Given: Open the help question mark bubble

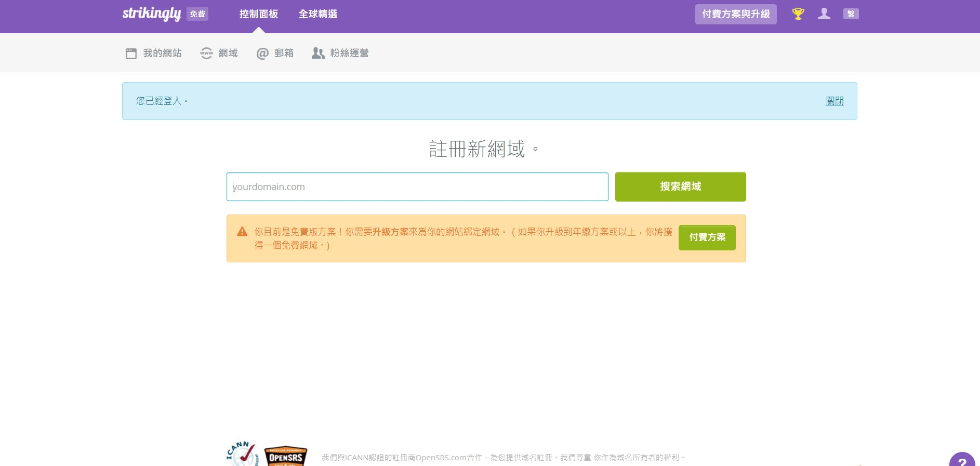Looking at the screenshot, I should tap(962, 460).
